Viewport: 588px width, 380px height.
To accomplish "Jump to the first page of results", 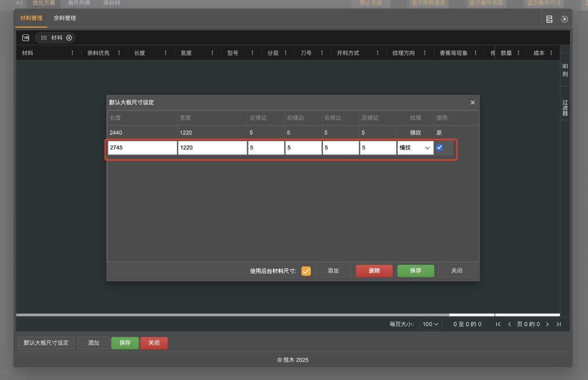I will pos(498,324).
